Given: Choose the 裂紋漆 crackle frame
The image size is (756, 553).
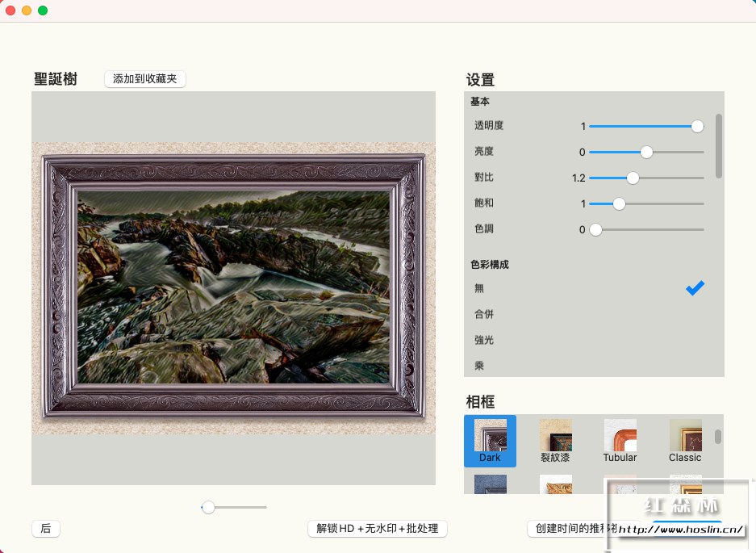Looking at the screenshot, I should point(555,441).
